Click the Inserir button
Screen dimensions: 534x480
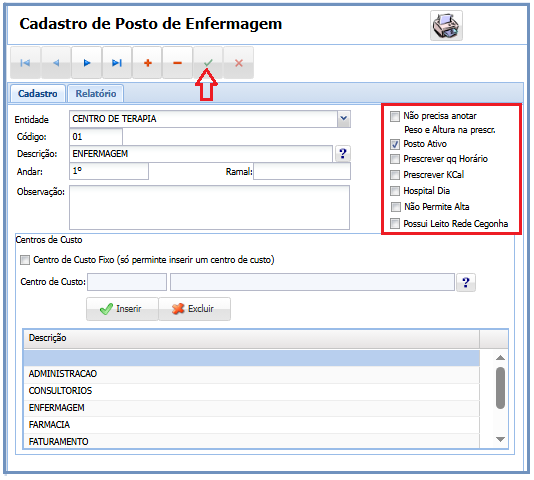pyautogui.click(x=122, y=309)
